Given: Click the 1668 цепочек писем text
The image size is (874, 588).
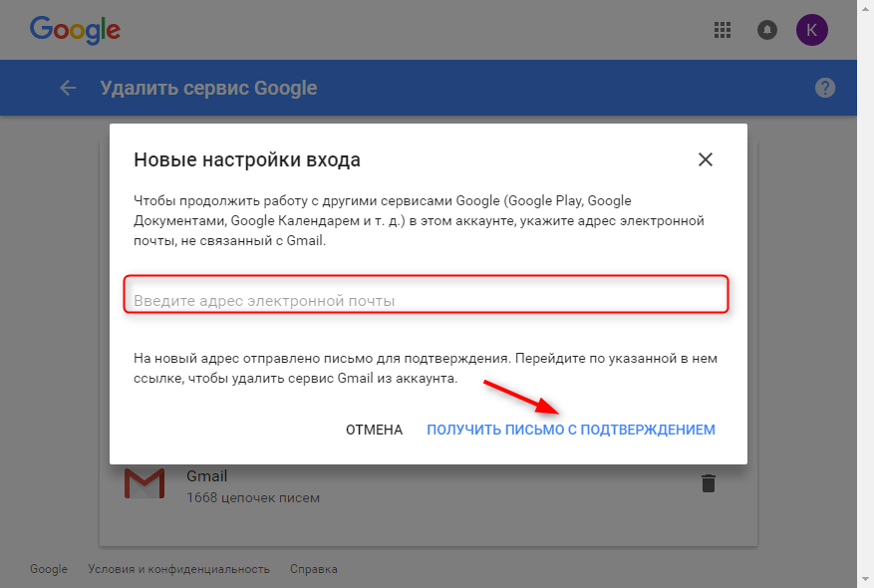Looking at the screenshot, I should point(253,497).
